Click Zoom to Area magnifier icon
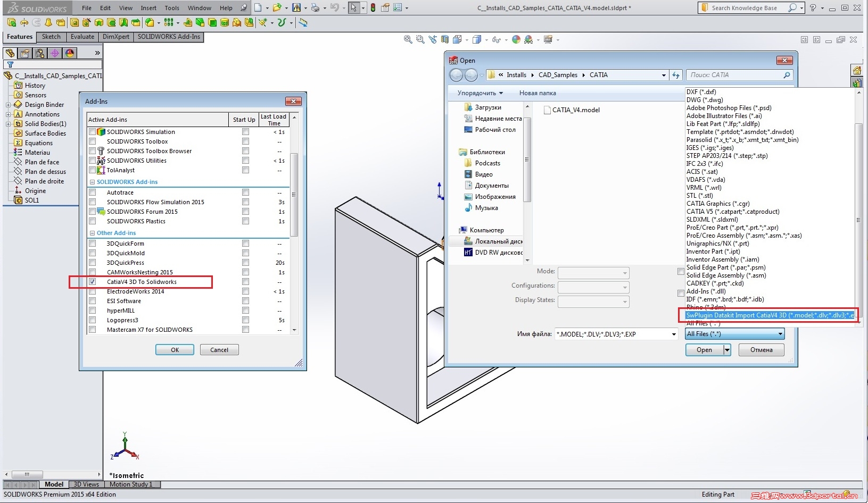Screen dimensions: 868x503 point(420,39)
